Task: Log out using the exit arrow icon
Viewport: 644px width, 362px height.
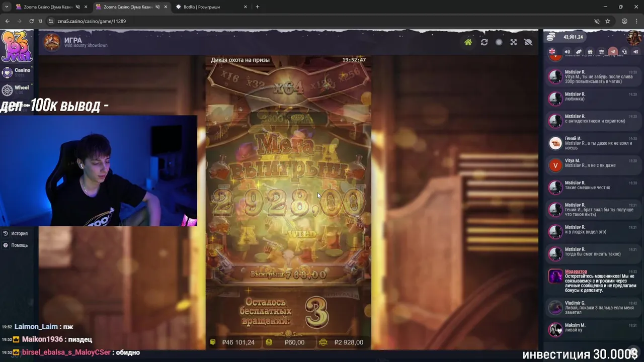Action: pyautogui.click(x=635, y=52)
